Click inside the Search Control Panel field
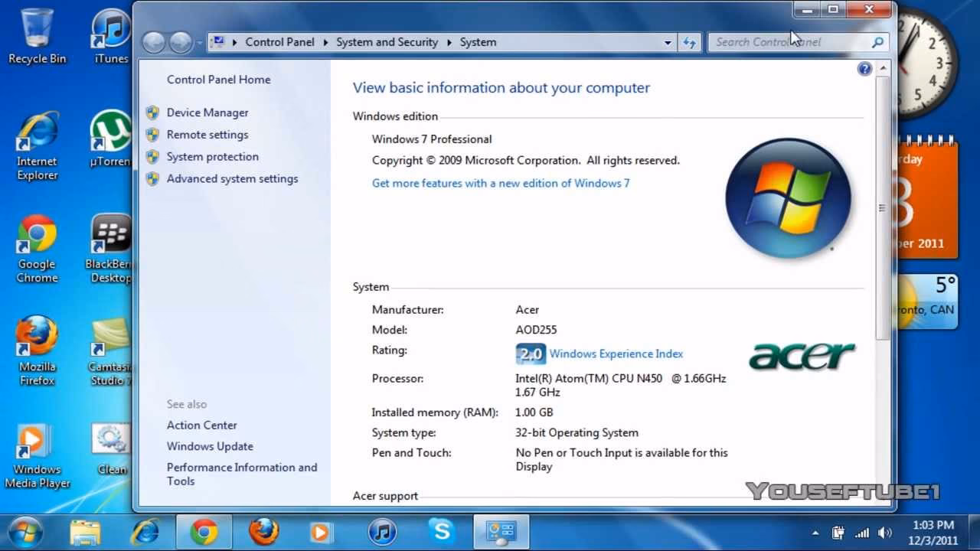The width and height of the screenshot is (980, 551). (781, 42)
